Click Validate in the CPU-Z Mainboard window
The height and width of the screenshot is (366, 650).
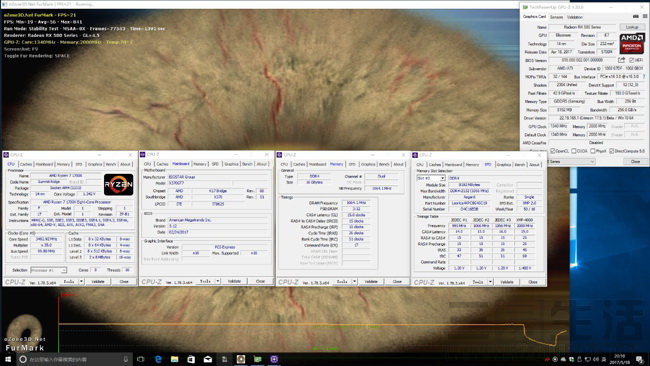[235, 281]
